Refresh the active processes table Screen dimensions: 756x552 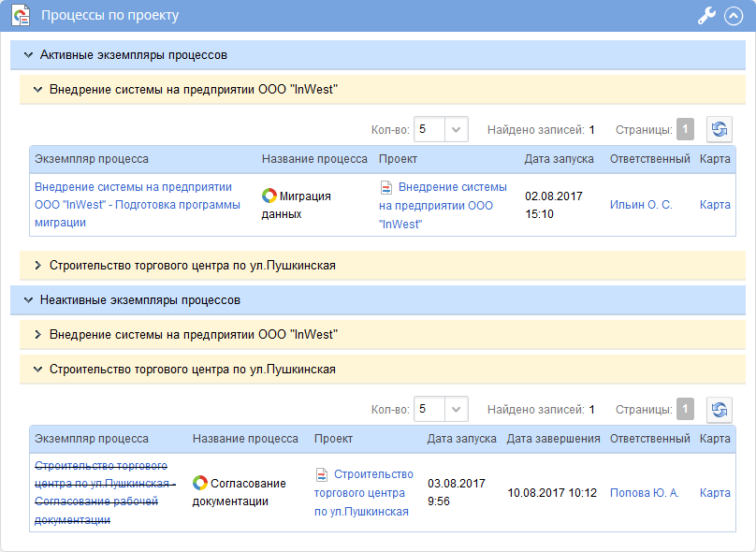[719, 130]
